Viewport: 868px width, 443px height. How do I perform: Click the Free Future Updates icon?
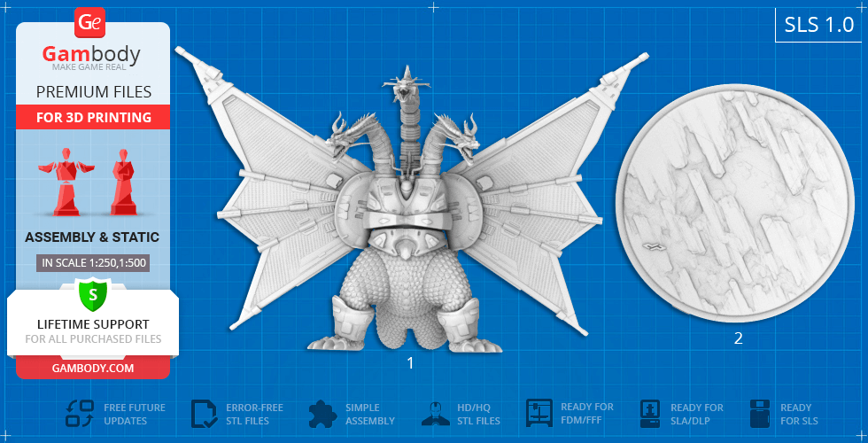click(x=81, y=414)
